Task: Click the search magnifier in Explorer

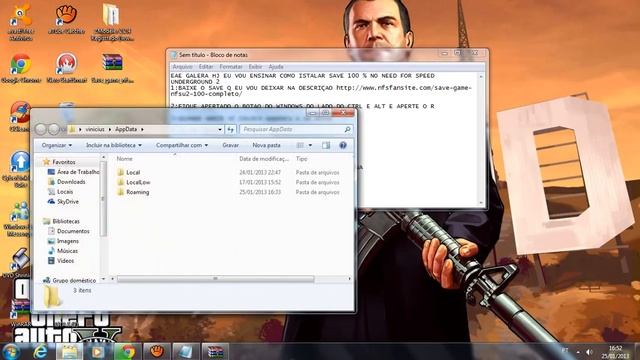Action: [x=347, y=129]
